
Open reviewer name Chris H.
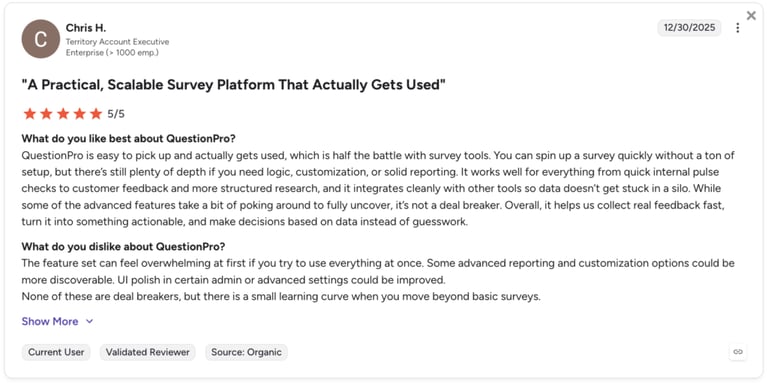coord(86,28)
